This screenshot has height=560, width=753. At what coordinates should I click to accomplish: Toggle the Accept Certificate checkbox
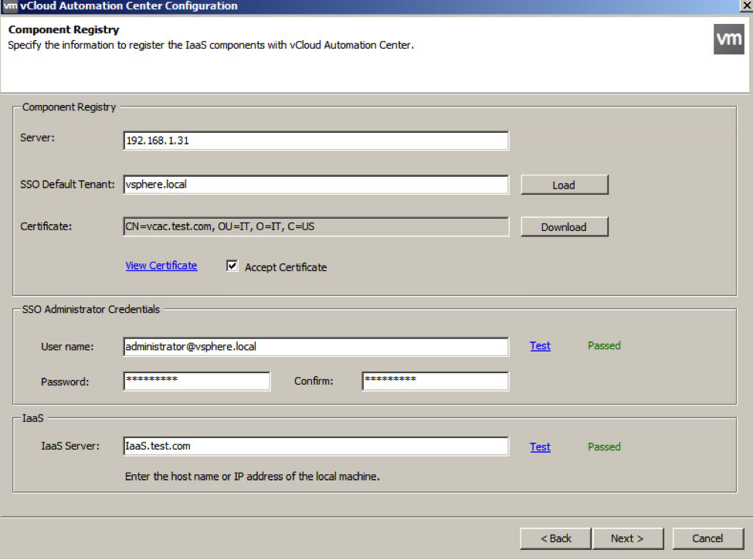232,266
